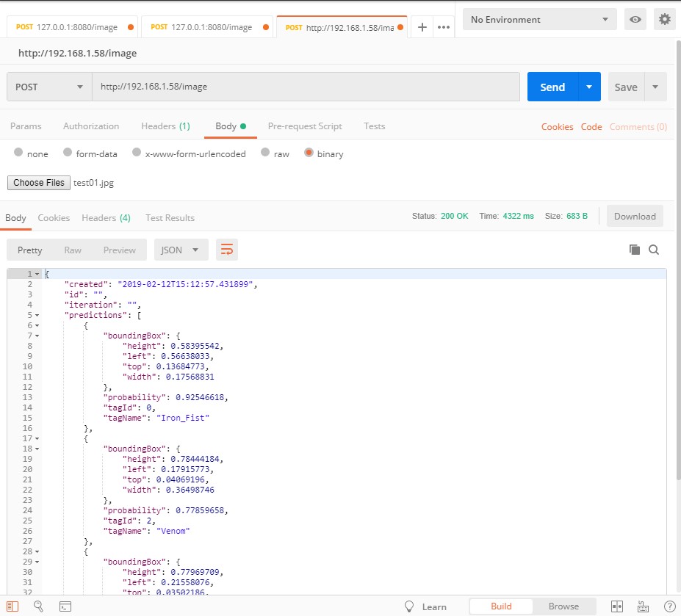Open the No Environment dropdown
This screenshot has width=681, height=616.
[x=538, y=19]
